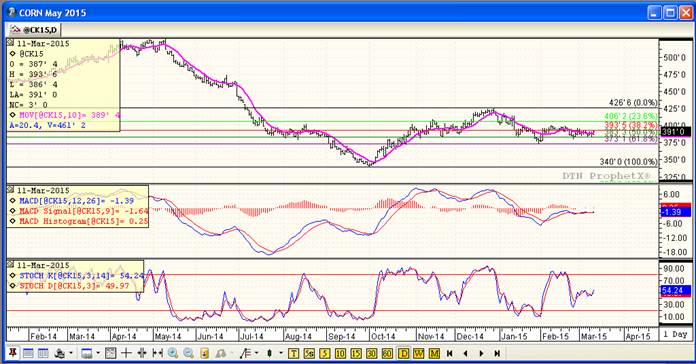The height and width of the screenshot is (364, 696).
Task: Jump to last bar with skip-forward arrow
Action: 497,353
